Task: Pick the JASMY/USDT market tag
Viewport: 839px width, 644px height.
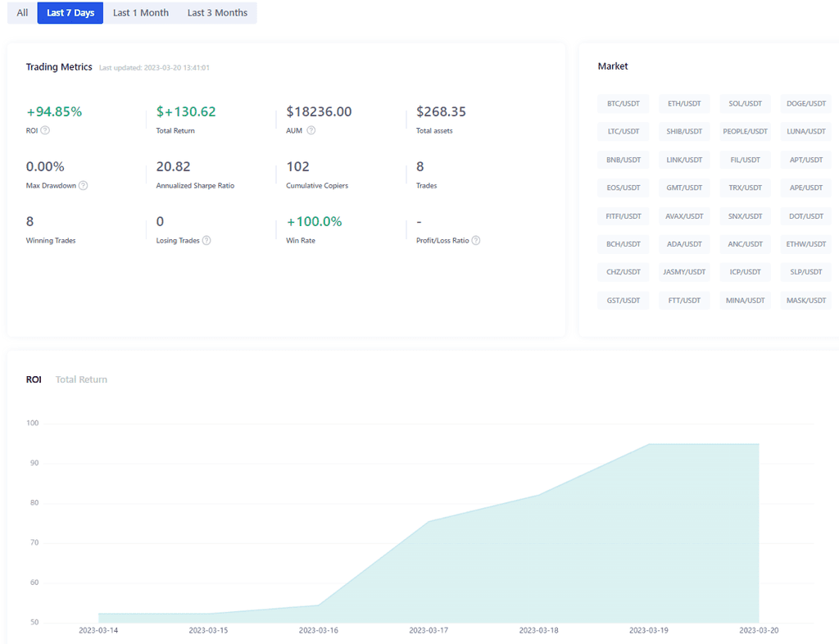Action: pyautogui.click(x=684, y=271)
